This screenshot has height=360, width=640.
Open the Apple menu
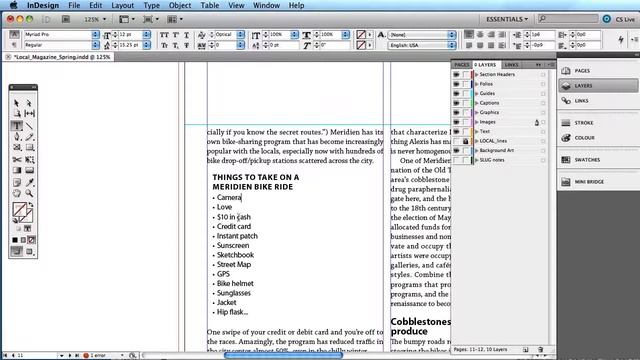(x=13, y=5)
